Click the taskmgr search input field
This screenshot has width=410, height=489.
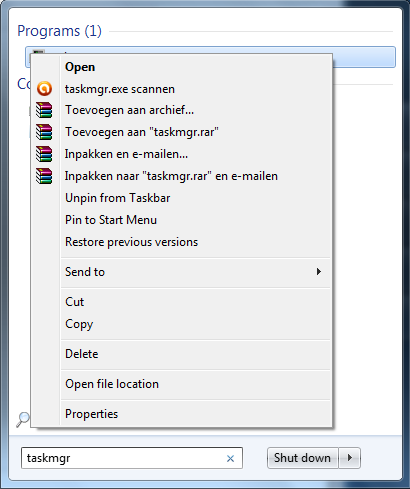point(132,458)
